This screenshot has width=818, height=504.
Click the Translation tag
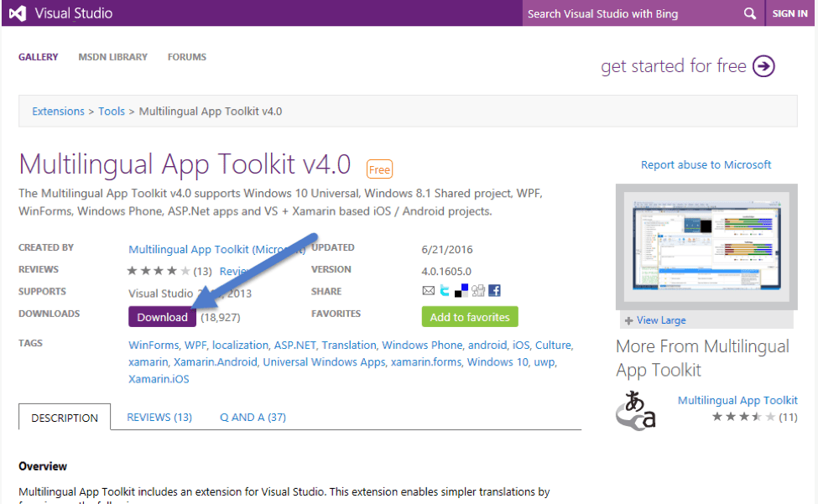click(x=349, y=345)
